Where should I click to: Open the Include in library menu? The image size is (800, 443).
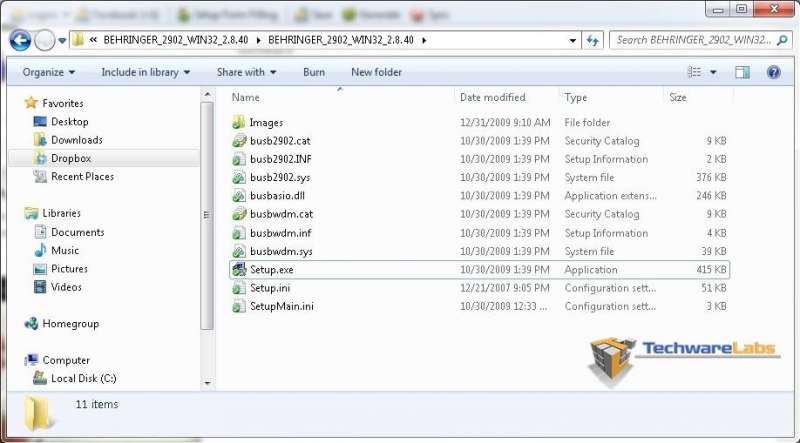(x=145, y=72)
